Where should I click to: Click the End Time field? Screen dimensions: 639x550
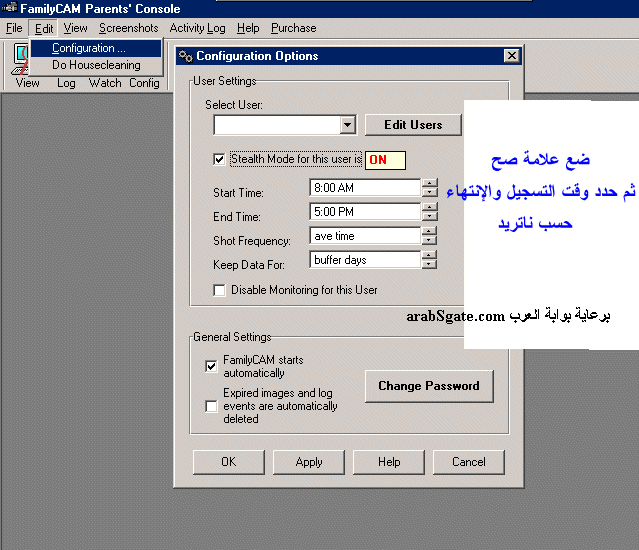(x=365, y=212)
